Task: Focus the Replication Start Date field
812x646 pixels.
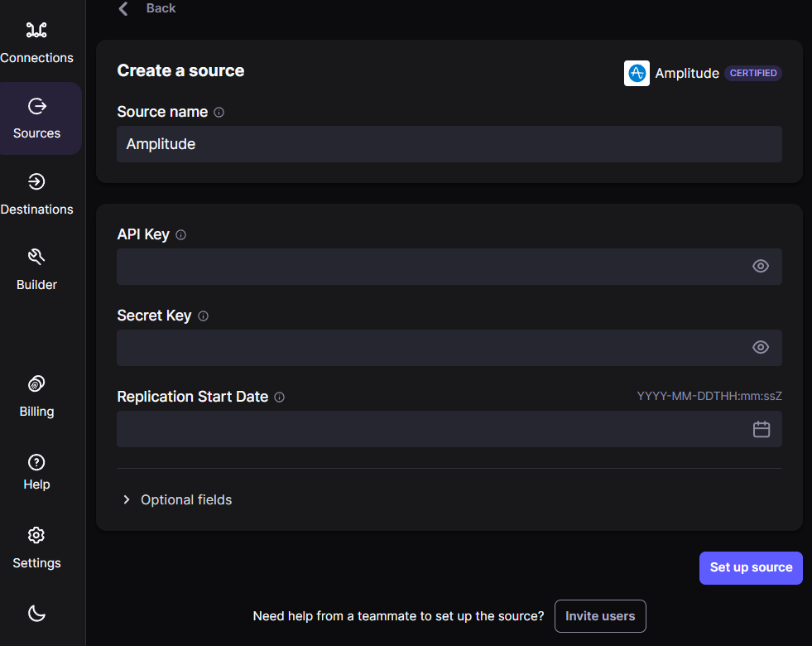Action: click(449, 429)
